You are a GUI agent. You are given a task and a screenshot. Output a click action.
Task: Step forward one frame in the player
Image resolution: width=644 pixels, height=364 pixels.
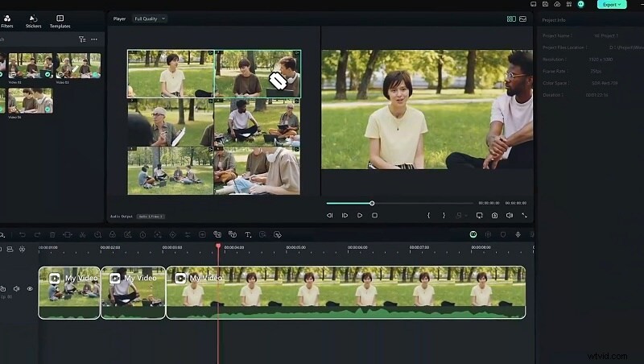[345, 215]
